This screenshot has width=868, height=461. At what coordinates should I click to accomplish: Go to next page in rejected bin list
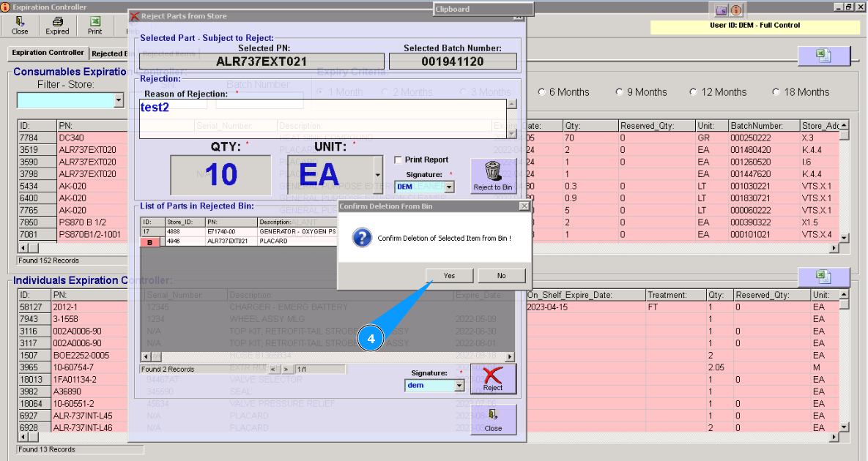[x=286, y=369]
